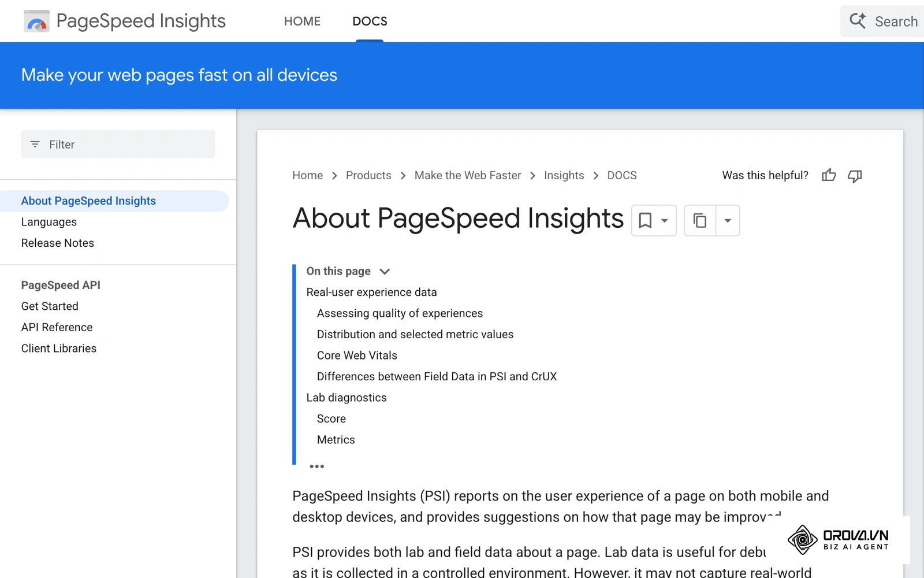Open Get Started under PageSpeed API
The image size is (924, 578).
tap(50, 306)
